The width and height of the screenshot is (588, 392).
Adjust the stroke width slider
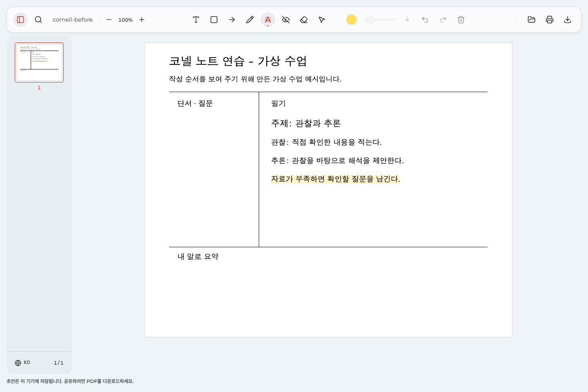click(x=380, y=20)
